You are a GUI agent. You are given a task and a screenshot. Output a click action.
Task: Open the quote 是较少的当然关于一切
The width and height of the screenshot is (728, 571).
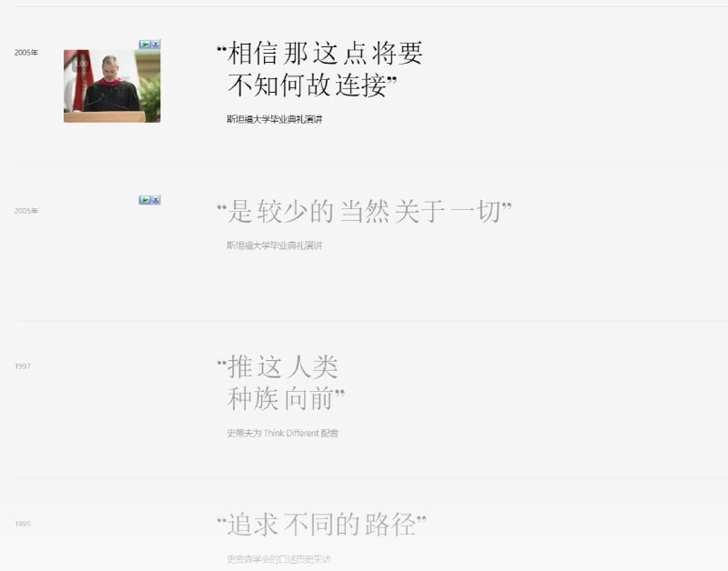tap(364, 210)
